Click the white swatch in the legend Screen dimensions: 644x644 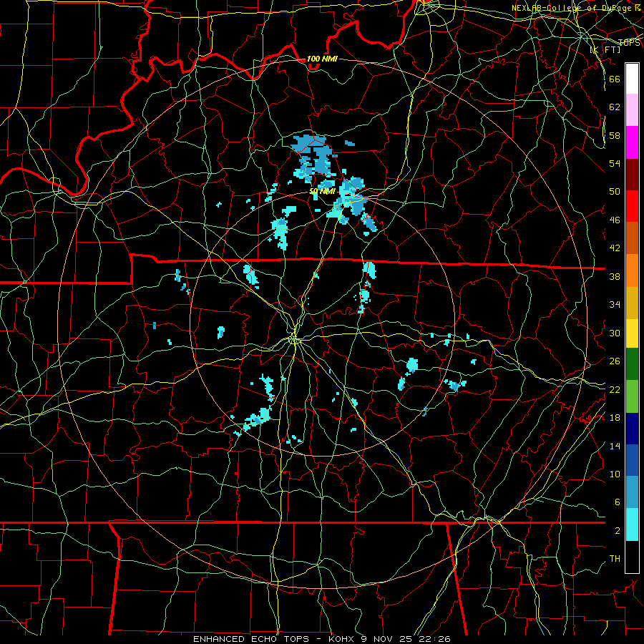tap(632, 79)
